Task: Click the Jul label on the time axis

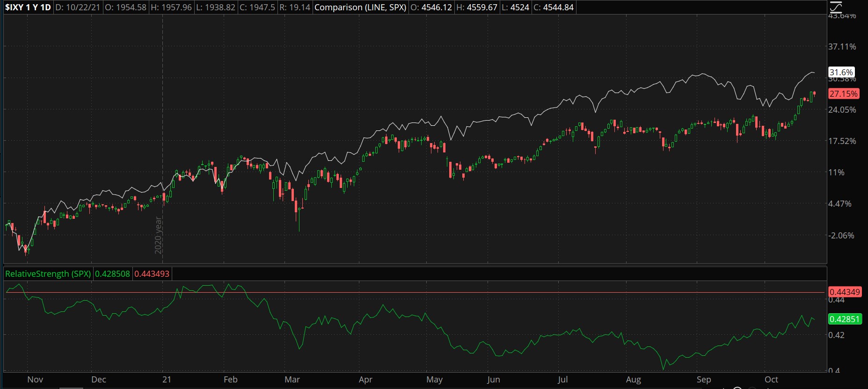Action: pyautogui.click(x=563, y=380)
